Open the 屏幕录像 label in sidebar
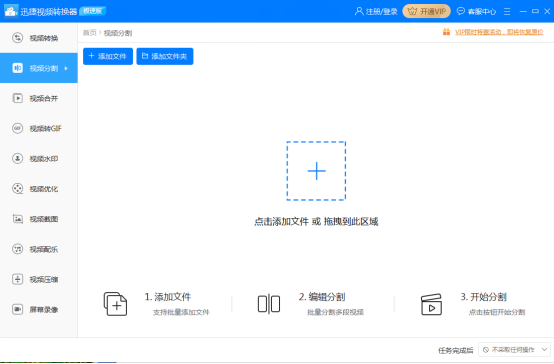The height and width of the screenshot is (364, 554). point(44,310)
